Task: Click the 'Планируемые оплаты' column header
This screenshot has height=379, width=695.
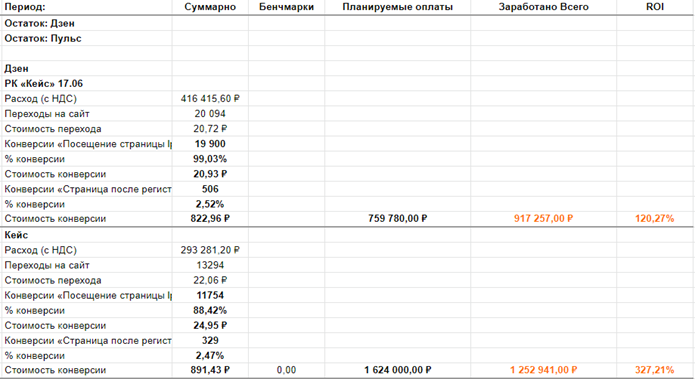Action: pyautogui.click(x=398, y=7)
